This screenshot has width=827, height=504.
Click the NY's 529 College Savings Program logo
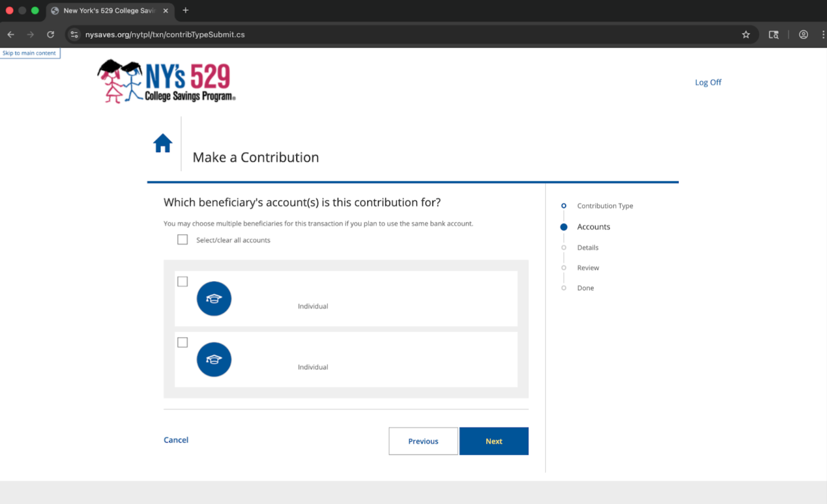166,82
